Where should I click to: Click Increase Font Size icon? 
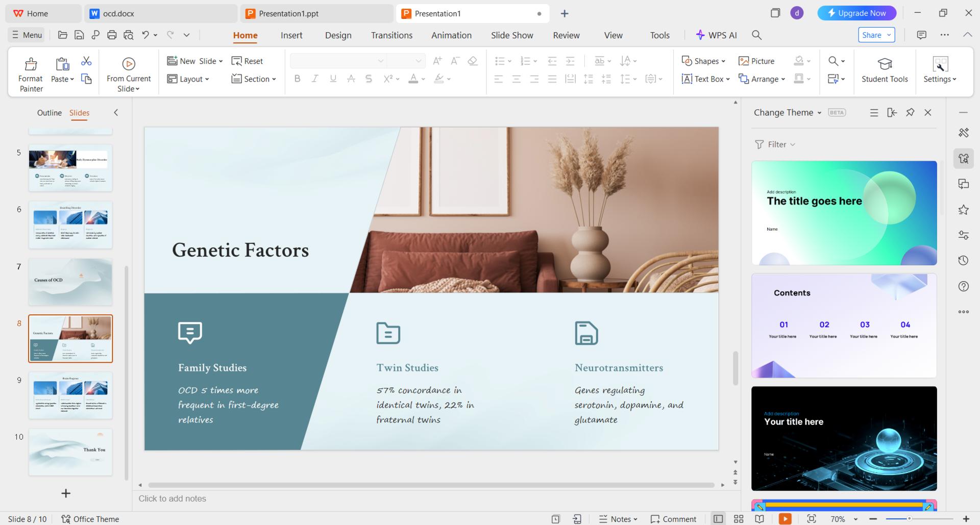coord(437,61)
